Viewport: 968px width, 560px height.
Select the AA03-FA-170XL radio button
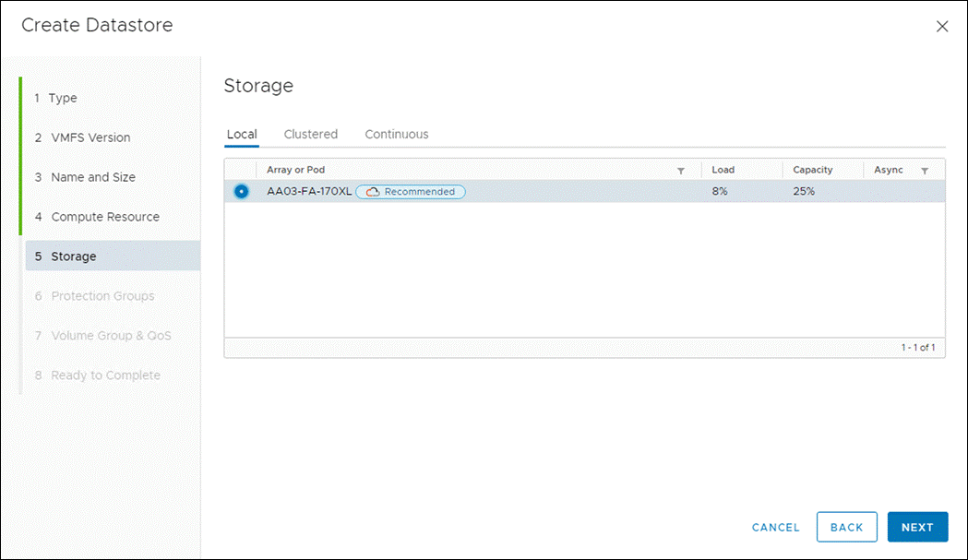coord(240,191)
